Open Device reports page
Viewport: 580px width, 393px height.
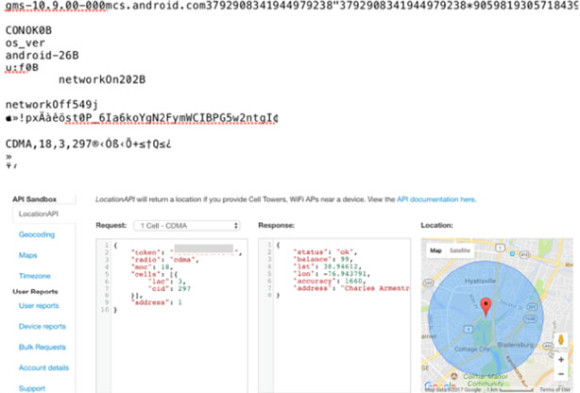tap(42, 326)
